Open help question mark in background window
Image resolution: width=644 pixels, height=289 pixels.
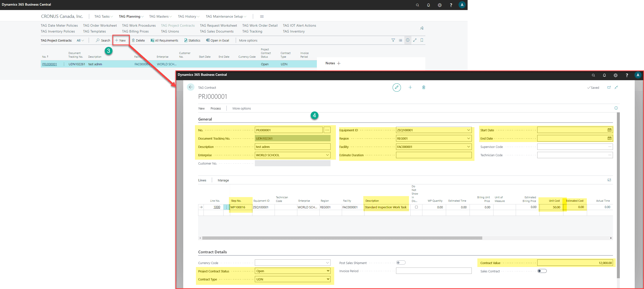451,5
